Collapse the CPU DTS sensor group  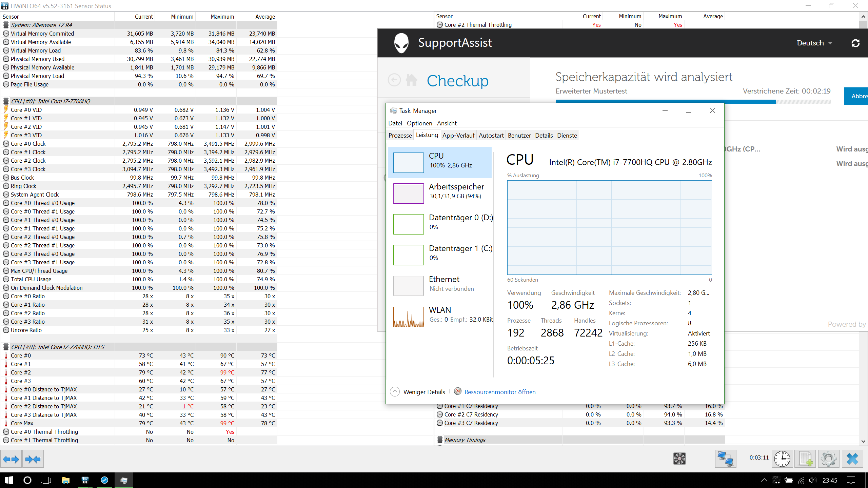coord(6,347)
